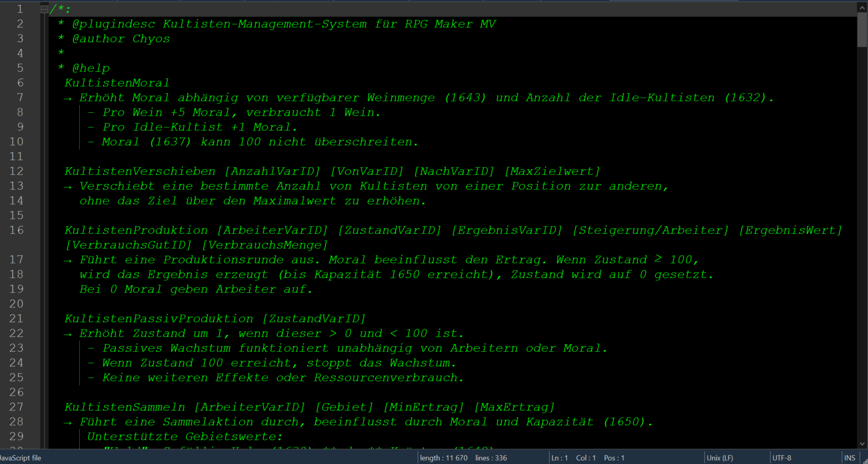868x464 pixels.
Task: Click the "KultistenVerschieben" command name
Action: pyautogui.click(x=140, y=171)
